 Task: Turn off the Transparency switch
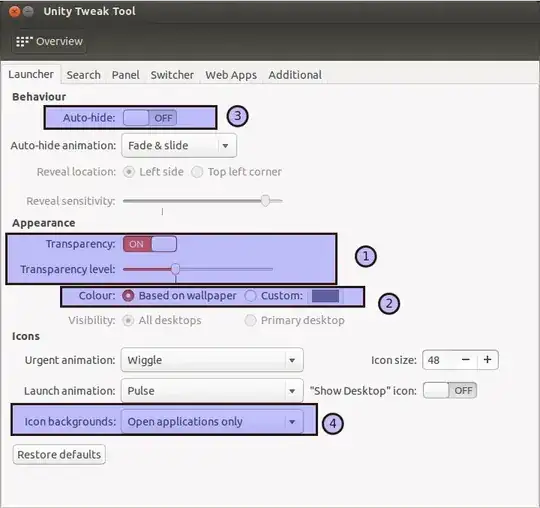[150, 244]
